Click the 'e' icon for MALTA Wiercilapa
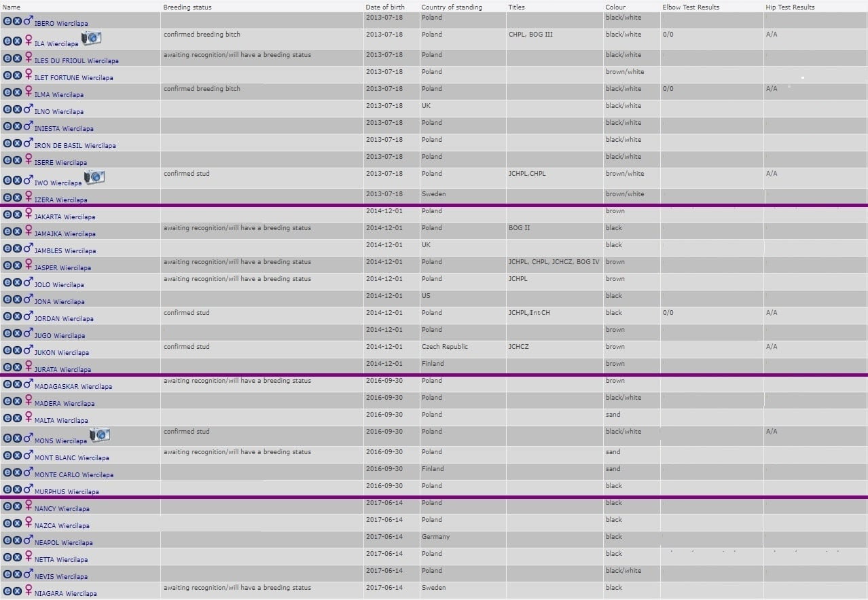This screenshot has height=600, width=868. point(7,417)
